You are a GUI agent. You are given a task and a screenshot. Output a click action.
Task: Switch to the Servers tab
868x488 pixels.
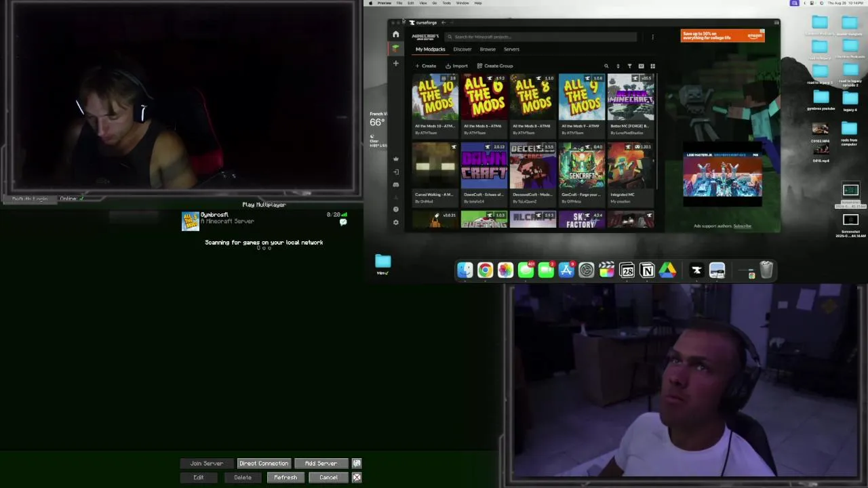[x=511, y=49]
